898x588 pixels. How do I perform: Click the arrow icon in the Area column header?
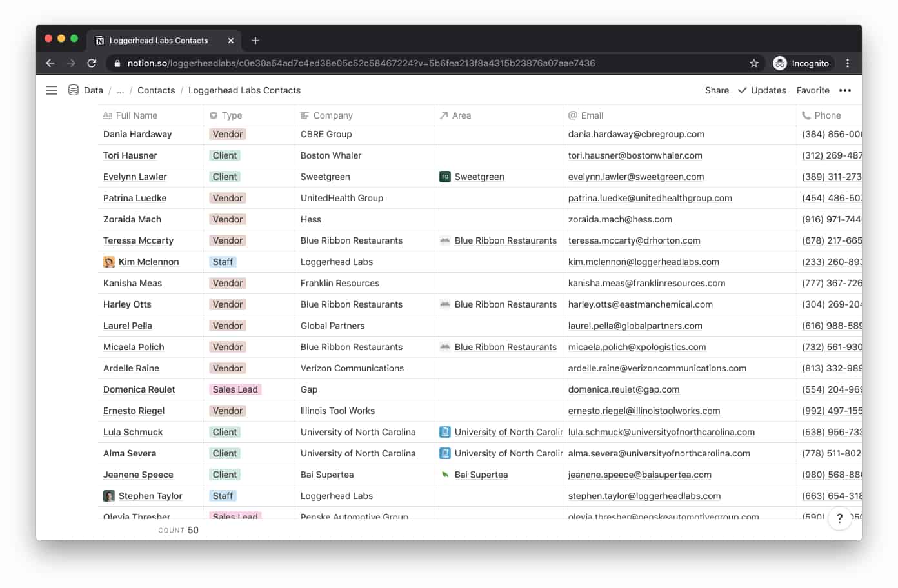click(x=444, y=115)
